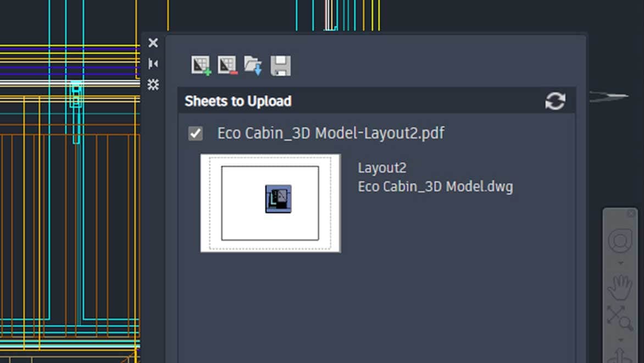This screenshot has height=363, width=644.
Task: Select the Remove Sheets tool
Action: click(226, 65)
